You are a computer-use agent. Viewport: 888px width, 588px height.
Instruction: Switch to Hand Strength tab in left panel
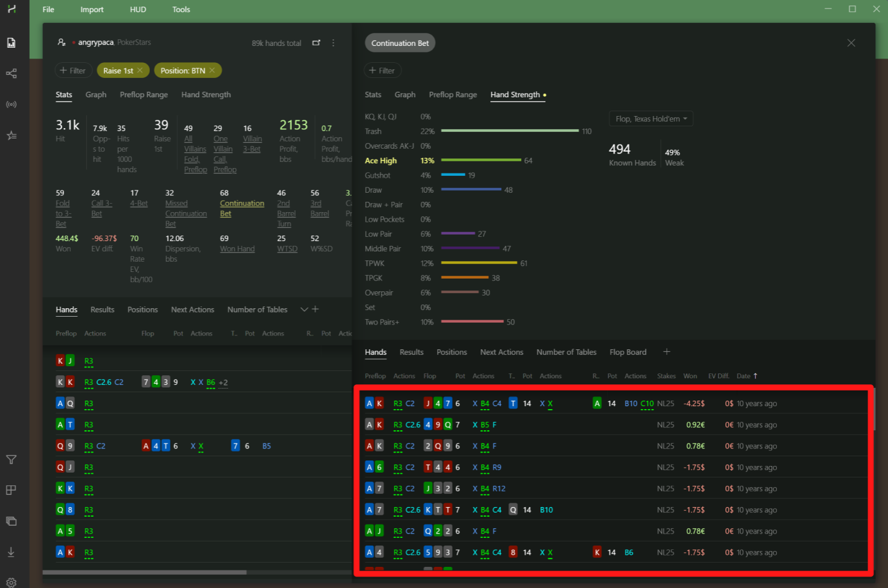click(206, 94)
